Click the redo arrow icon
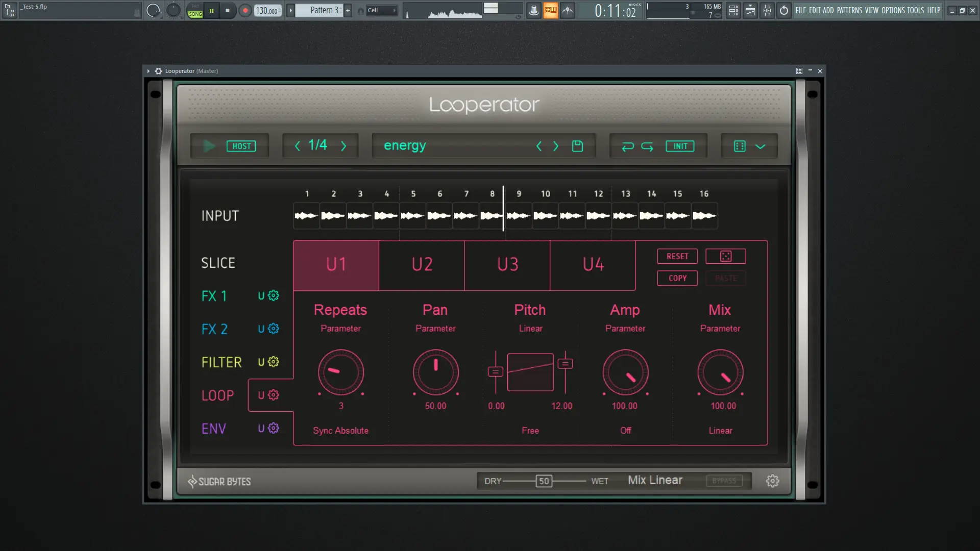980x551 pixels. (647, 146)
